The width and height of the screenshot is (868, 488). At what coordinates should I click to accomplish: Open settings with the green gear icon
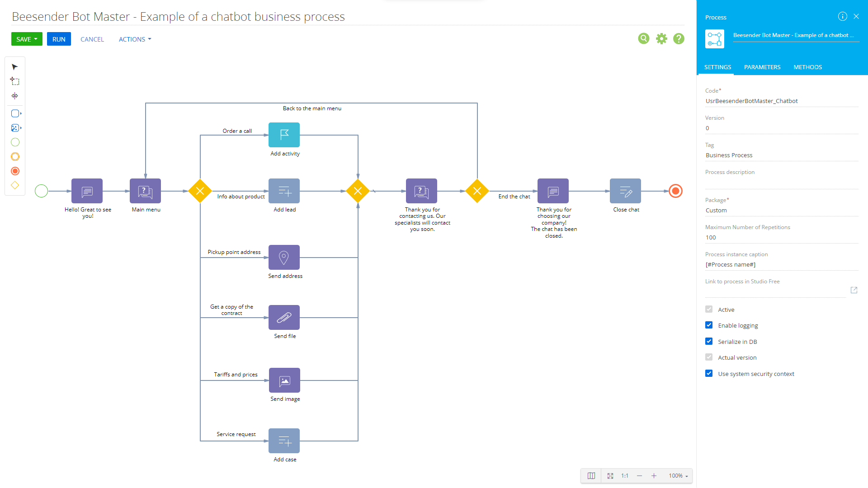[x=661, y=39]
